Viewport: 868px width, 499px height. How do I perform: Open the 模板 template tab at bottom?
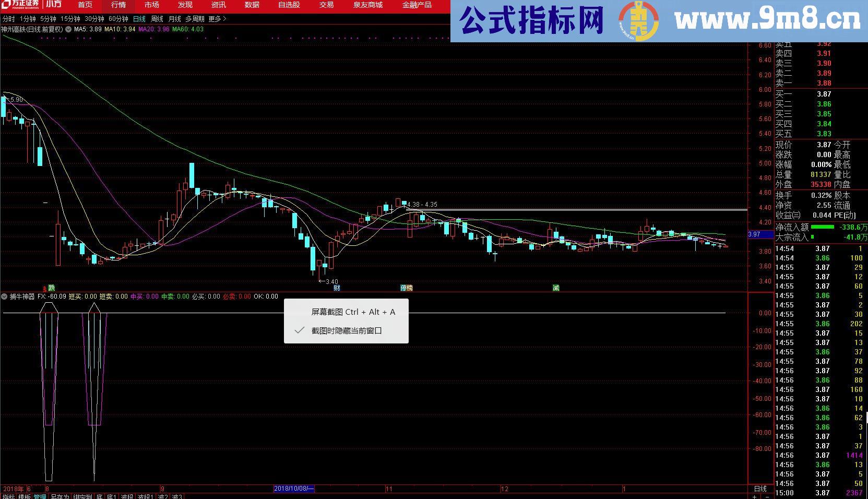click(25, 496)
